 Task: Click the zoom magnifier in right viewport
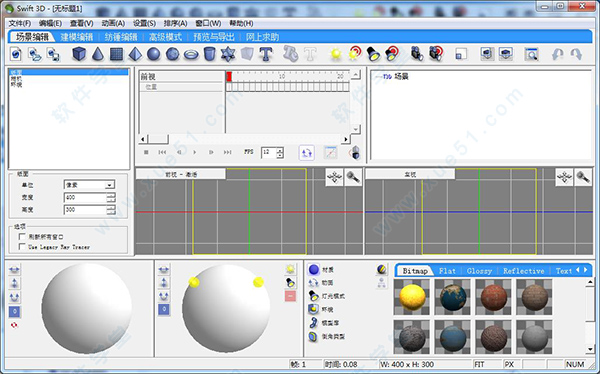(x=583, y=178)
